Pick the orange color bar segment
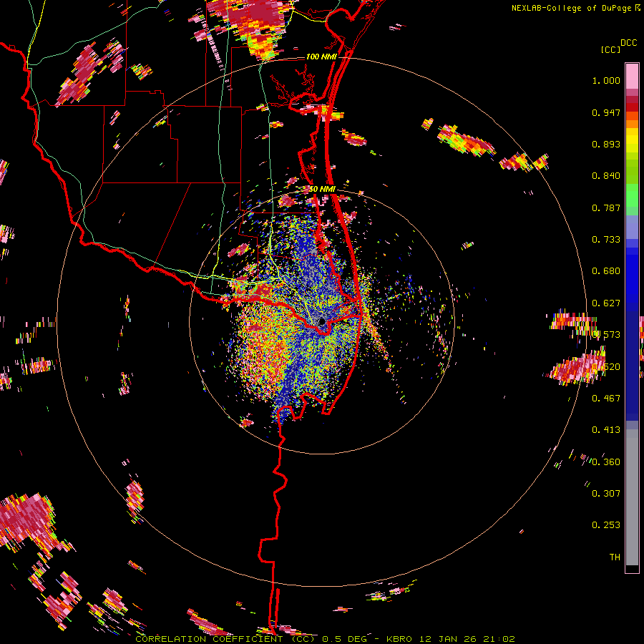This screenshot has height=644, width=644. tap(632, 124)
